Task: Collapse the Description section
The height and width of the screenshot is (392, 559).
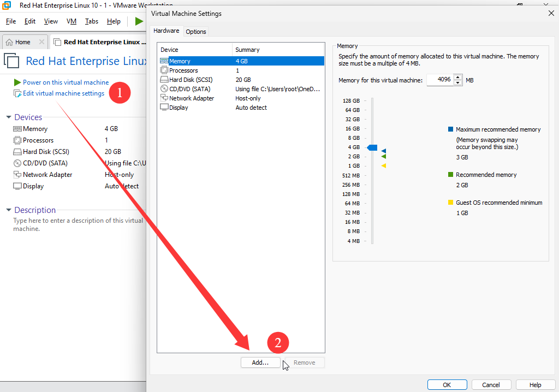Action: pyautogui.click(x=9, y=210)
